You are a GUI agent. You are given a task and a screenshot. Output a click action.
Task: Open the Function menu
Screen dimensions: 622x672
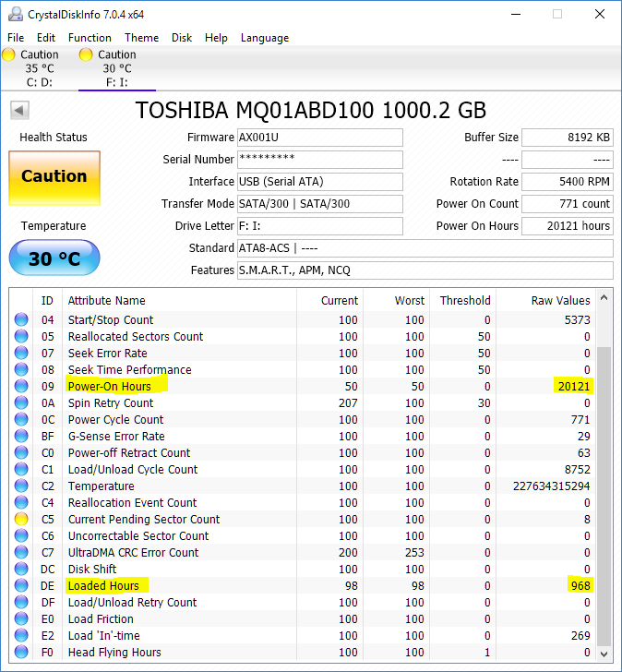[x=90, y=38]
